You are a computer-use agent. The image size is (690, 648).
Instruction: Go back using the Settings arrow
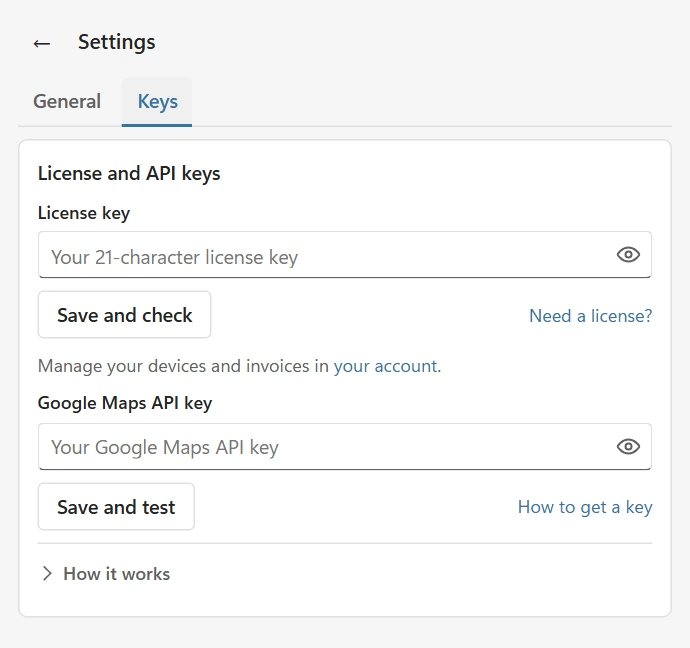[42, 43]
